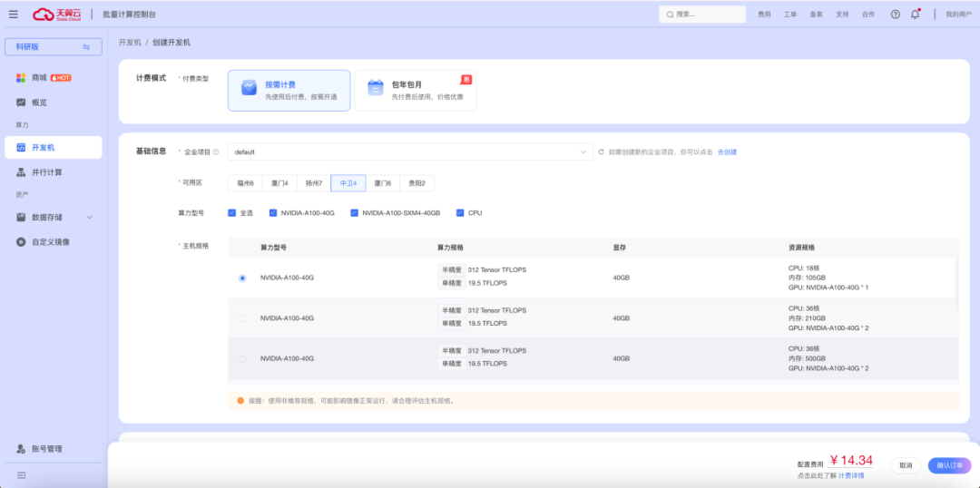Choose the 包年包月 billing option
The height and width of the screenshot is (488, 980).
pyautogui.click(x=416, y=91)
